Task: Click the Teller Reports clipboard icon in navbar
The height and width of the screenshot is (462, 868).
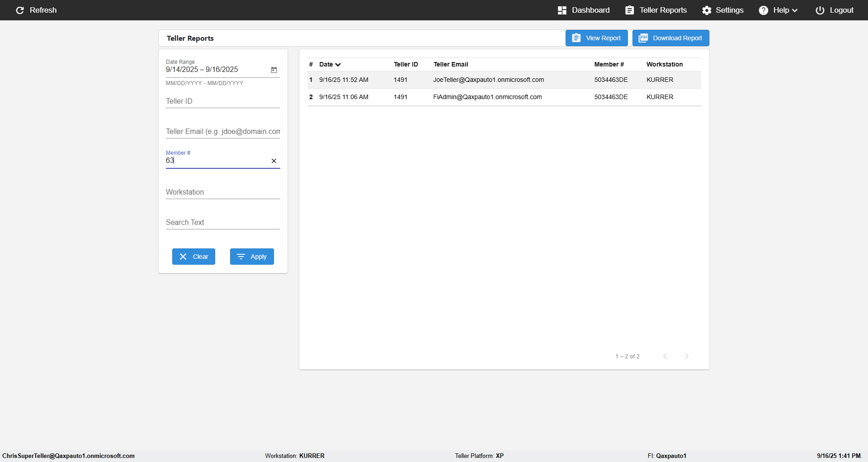Action: point(630,10)
